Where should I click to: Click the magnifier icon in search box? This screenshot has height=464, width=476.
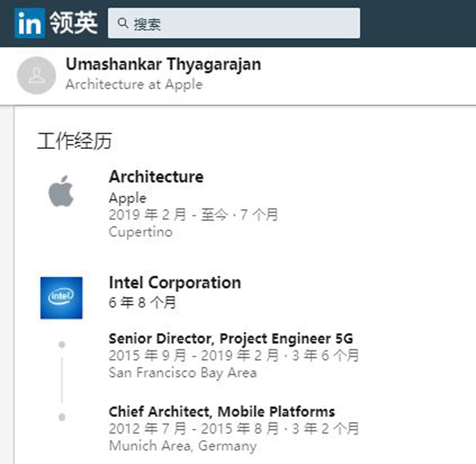pyautogui.click(x=123, y=24)
